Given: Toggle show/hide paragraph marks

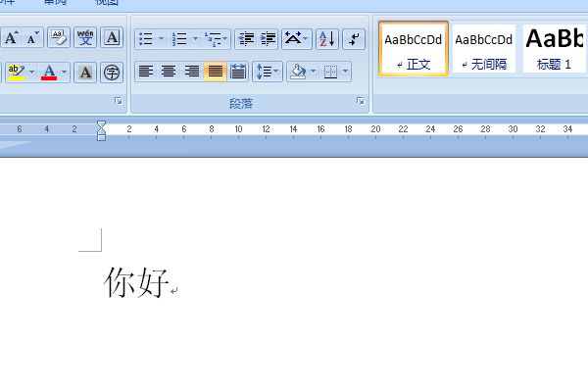Looking at the screenshot, I should point(354,39).
